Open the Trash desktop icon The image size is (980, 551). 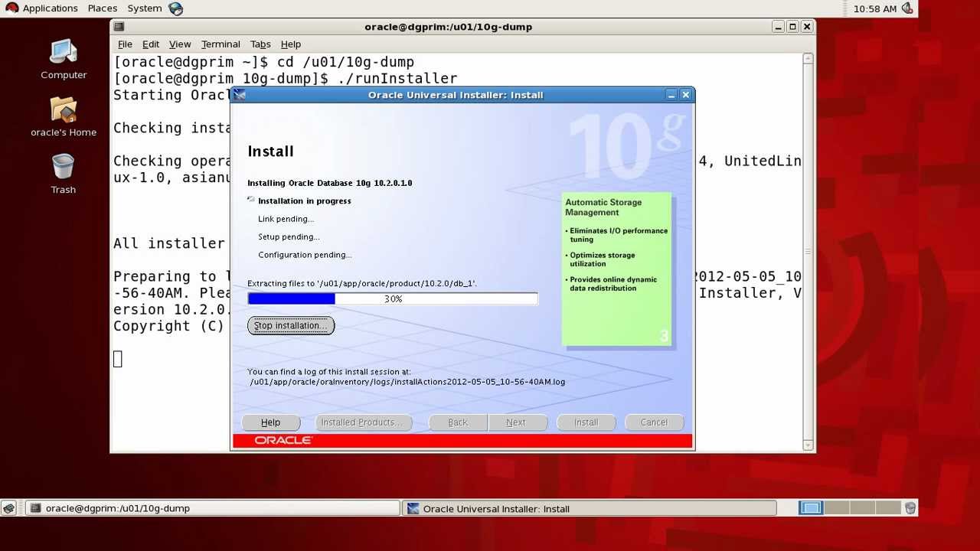[x=64, y=174]
